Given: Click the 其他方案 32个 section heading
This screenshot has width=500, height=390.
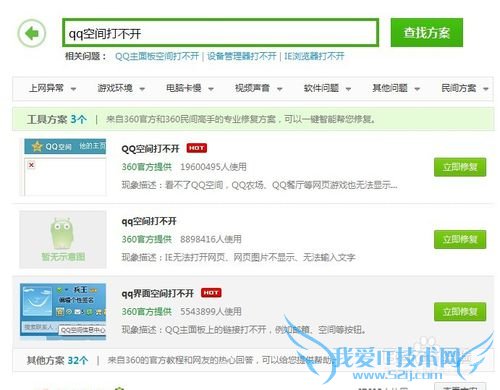Looking at the screenshot, I should (x=58, y=360).
